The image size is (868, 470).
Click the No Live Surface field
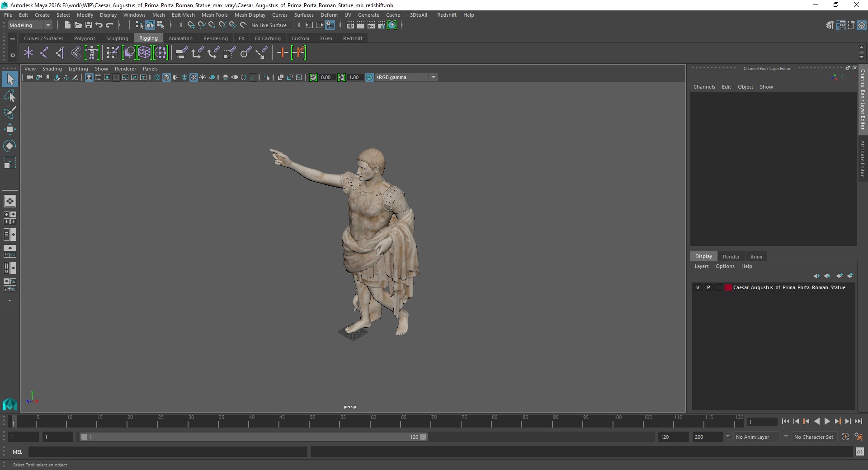tap(271, 25)
